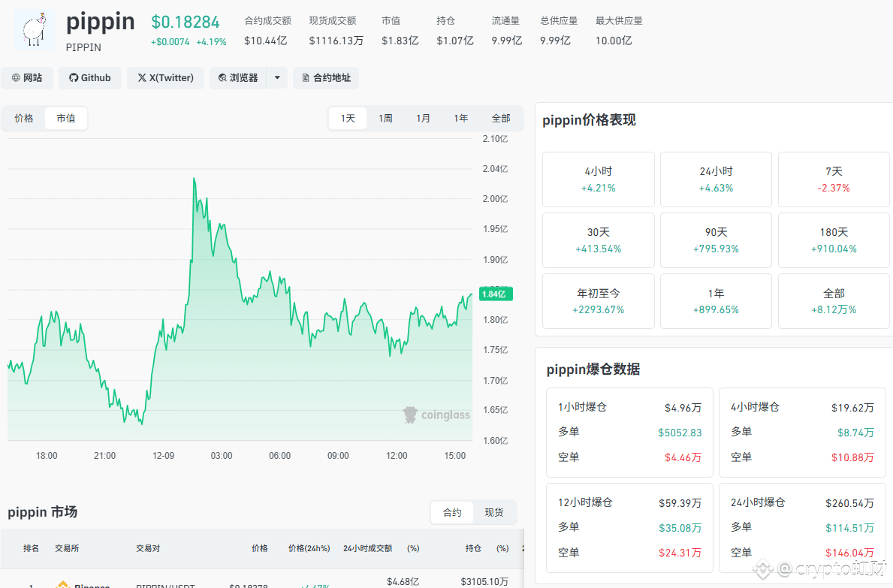Toggle market list to 现货 spot
Screen dimensions: 893x588
[x=494, y=512]
